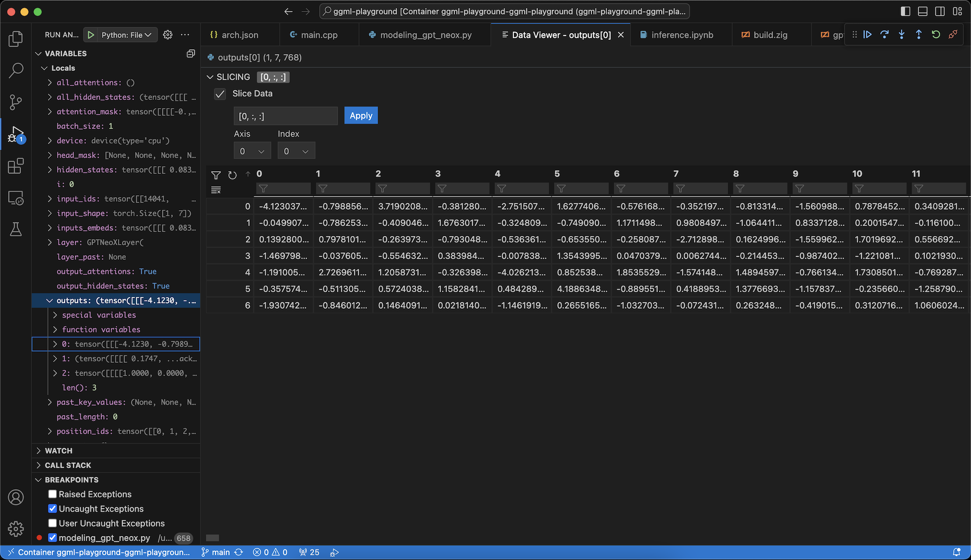971x560 pixels.
Task: Open notifications bell in status bar
Action: pyautogui.click(x=957, y=552)
